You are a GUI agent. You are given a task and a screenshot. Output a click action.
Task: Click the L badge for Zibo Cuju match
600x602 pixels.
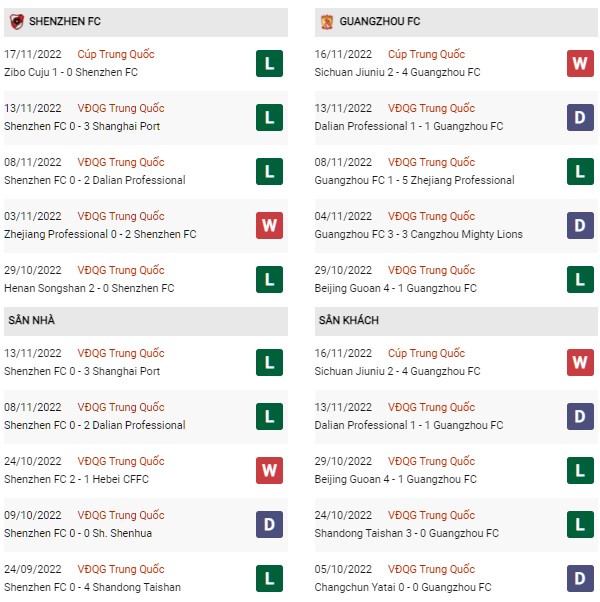tap(269, 63)
